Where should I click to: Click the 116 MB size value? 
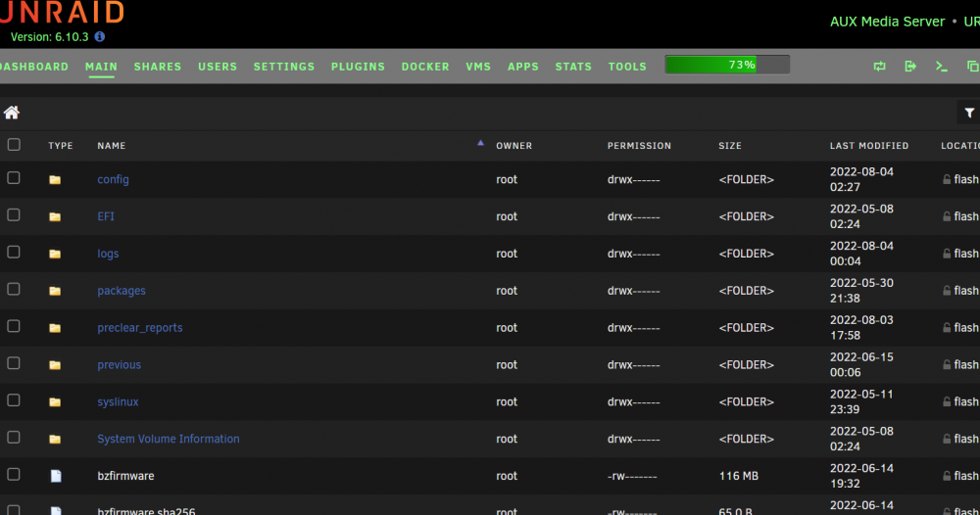(739, 476)
